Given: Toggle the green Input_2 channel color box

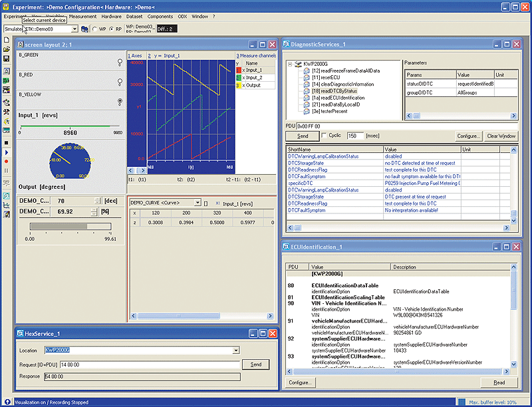Looking at the screenshot, I should tap(239, 78).
